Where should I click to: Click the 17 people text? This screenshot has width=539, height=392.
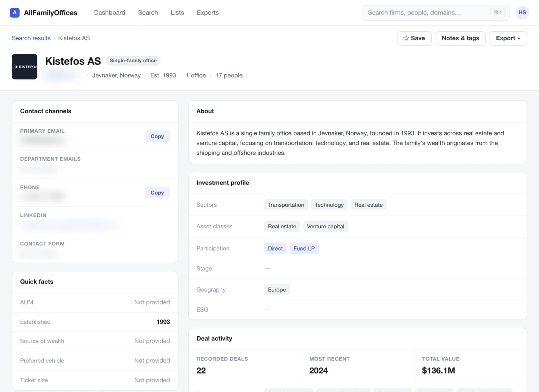pos(229,75)
